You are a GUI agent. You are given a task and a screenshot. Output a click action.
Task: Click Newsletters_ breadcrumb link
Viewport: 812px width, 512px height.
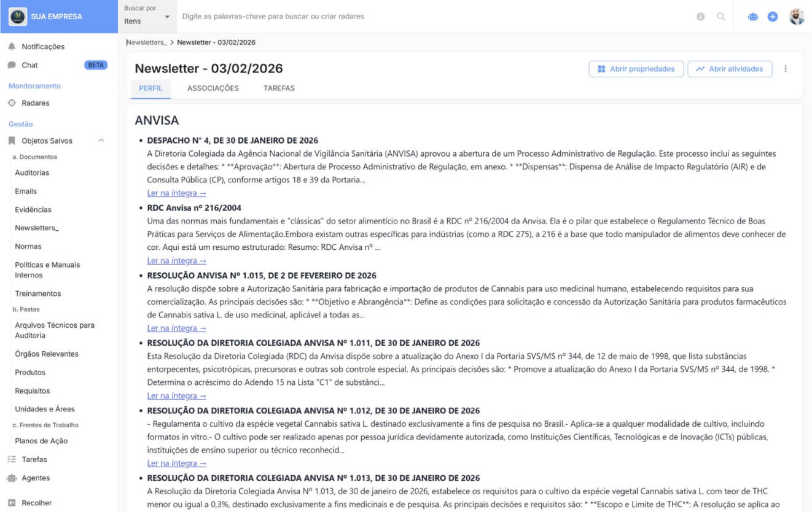(x=146, y=42)
